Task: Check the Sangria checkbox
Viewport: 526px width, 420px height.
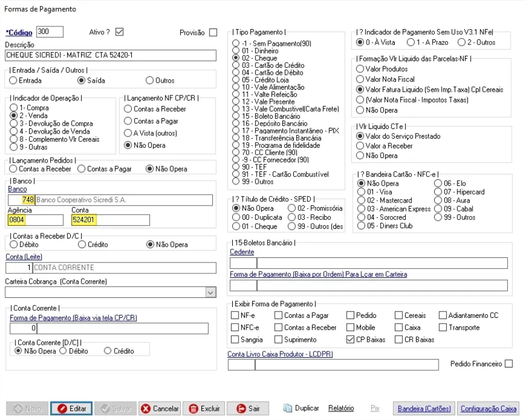Action: 235,340
